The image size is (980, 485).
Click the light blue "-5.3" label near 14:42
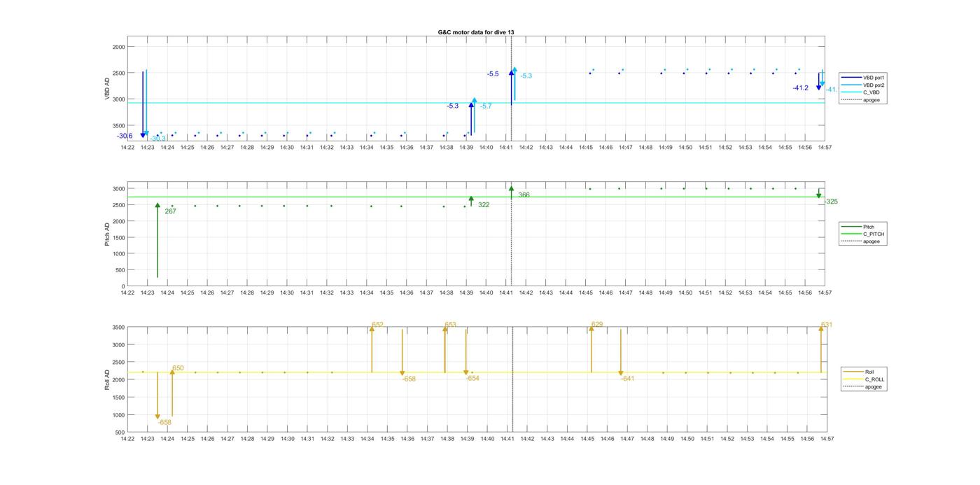point(526,76)
